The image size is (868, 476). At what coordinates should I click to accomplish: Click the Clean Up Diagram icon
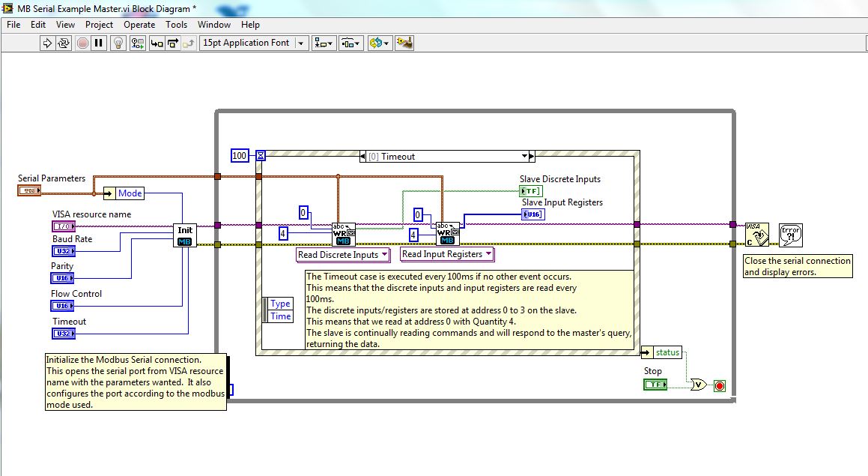pos(405,43)
